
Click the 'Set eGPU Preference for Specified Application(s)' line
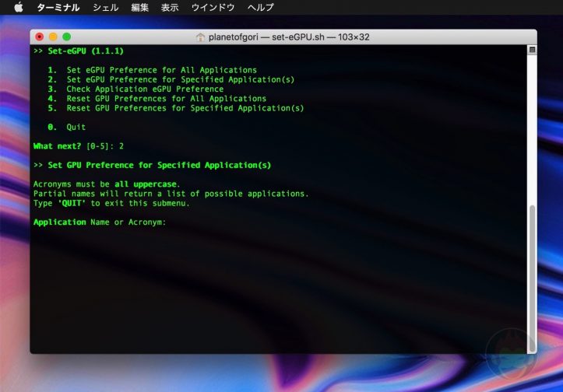[x=180, y=79]
